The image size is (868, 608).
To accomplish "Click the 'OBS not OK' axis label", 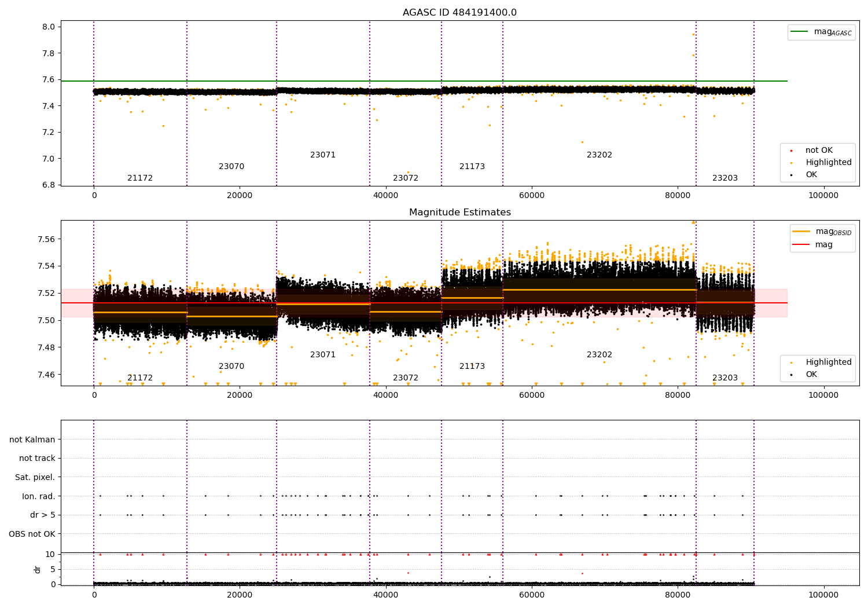I will point(32,534).
